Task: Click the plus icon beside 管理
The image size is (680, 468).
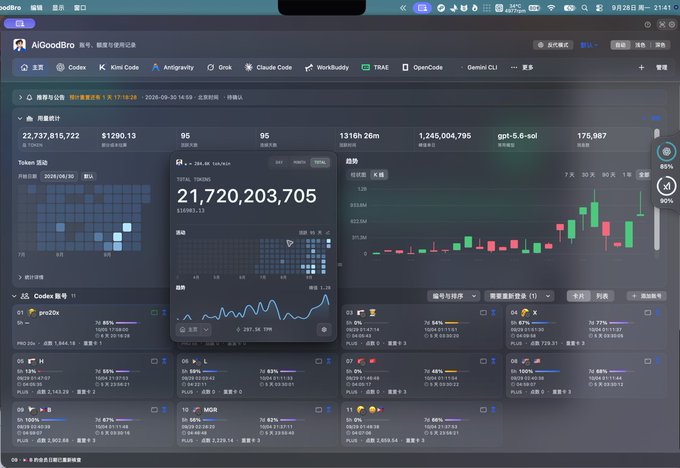Action: point(641,67)
